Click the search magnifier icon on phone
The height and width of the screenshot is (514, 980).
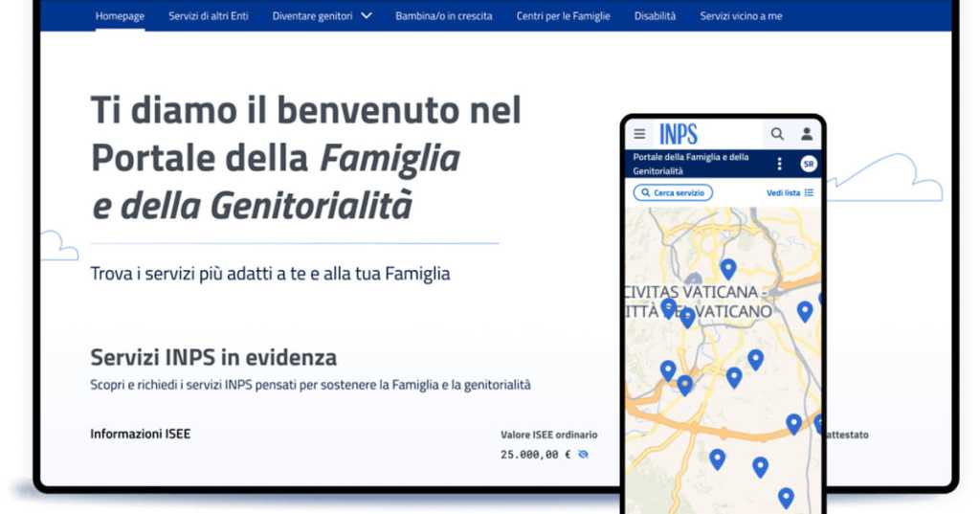[777, 134]
